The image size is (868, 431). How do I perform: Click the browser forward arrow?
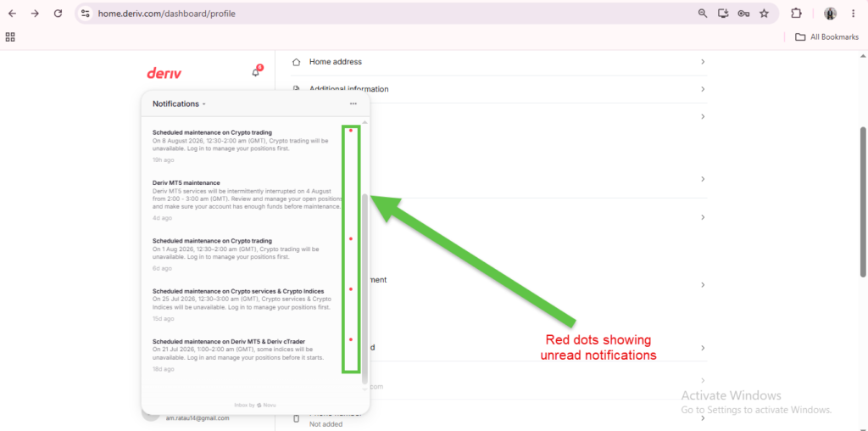point(35,14)
